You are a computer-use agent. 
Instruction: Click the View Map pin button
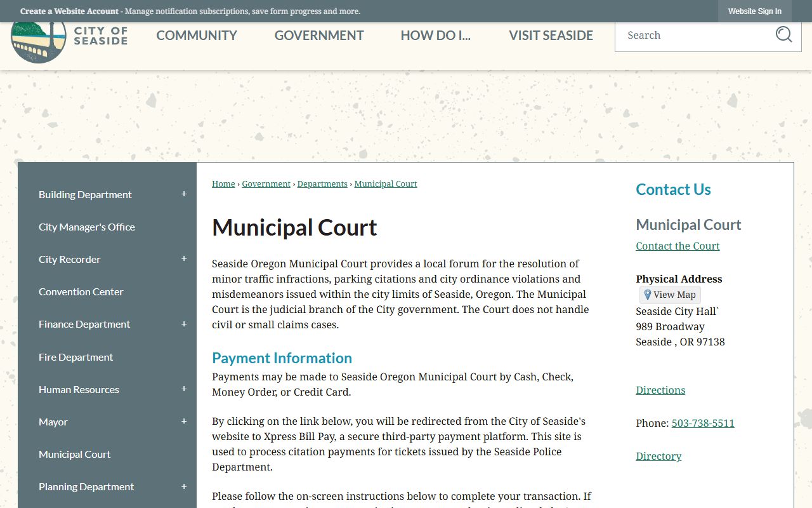pos(670,295)
